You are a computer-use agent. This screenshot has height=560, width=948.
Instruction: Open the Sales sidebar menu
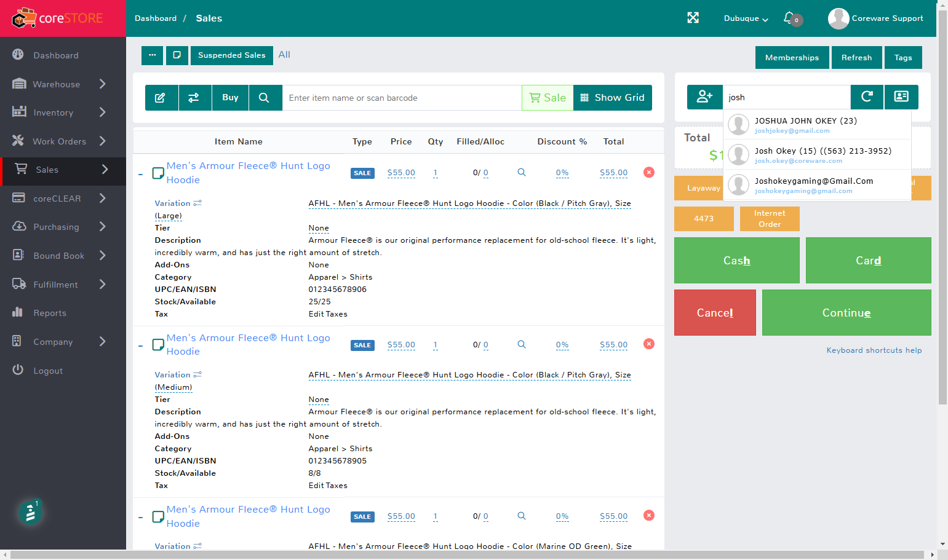click(63, 170)
